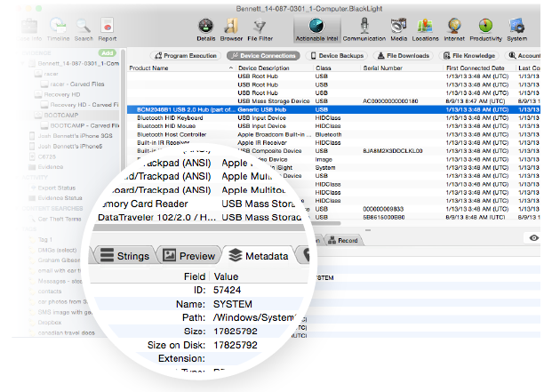The height and width of the screenshot is (392, 544).
Task: Open the Record tab
Action: tap(343, 240)
